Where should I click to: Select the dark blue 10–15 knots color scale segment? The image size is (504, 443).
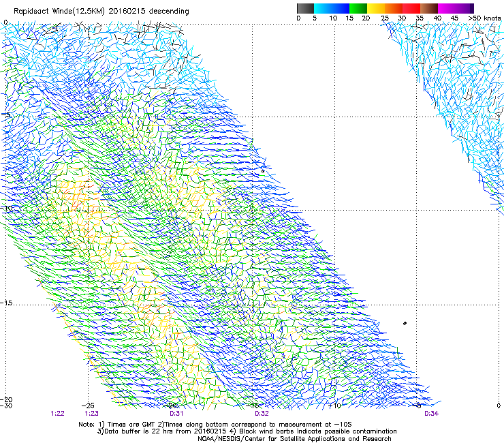pyautogui.click(x=341, y=8)
